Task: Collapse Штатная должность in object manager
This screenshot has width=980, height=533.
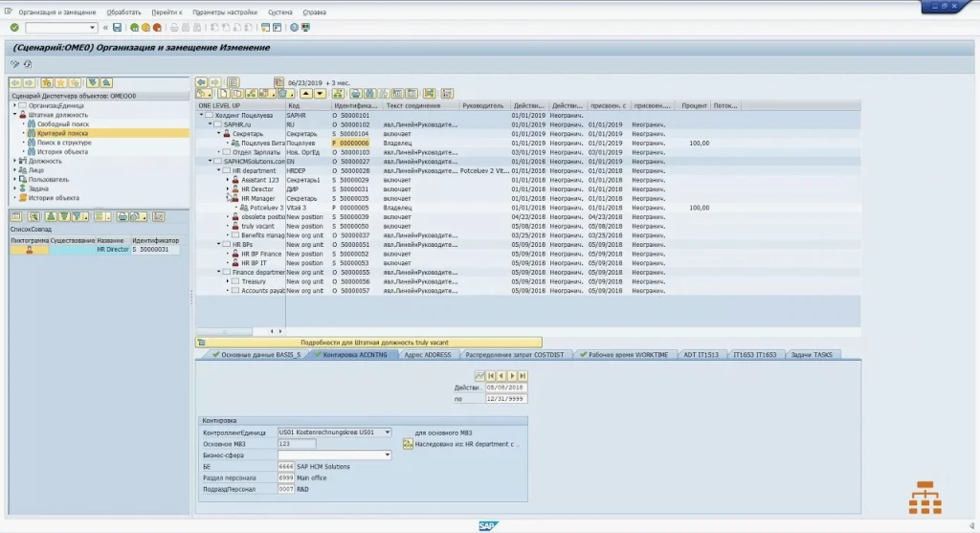Action: [x=15, y=115]
